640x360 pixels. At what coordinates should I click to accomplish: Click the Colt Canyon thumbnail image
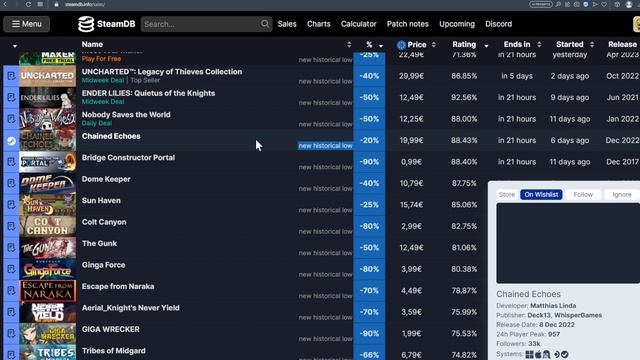(47, 226)
